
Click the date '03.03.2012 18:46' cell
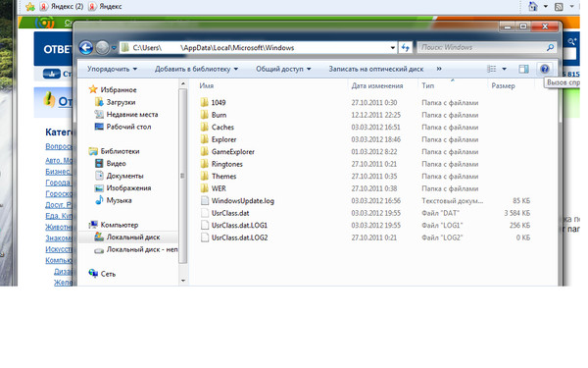pyautogui.click(x=375, y=139)
